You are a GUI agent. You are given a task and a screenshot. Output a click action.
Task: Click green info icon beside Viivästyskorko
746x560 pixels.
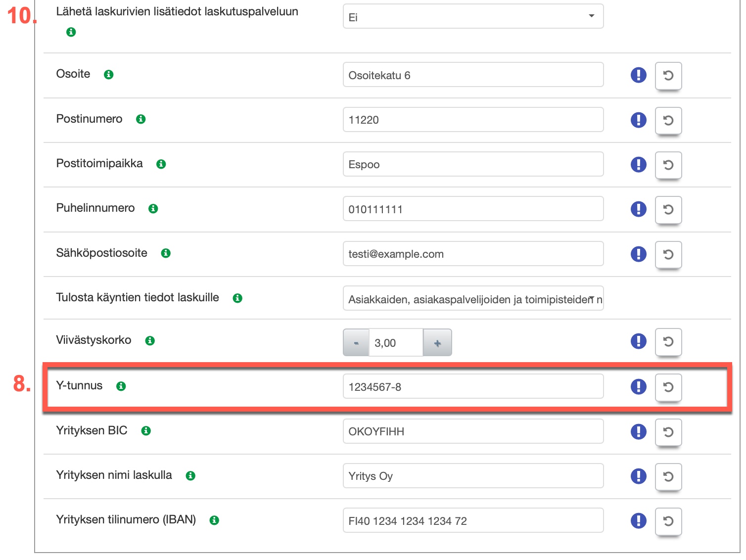pos(150,341)
